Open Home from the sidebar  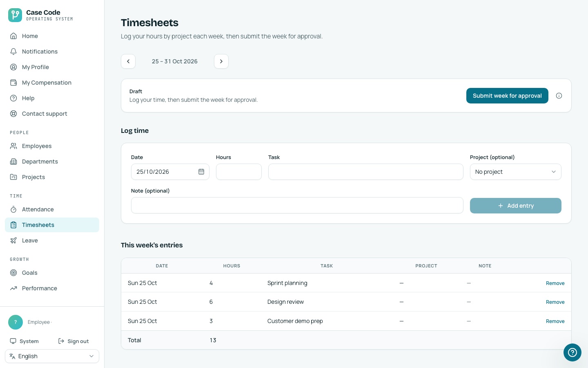point(52,36)
